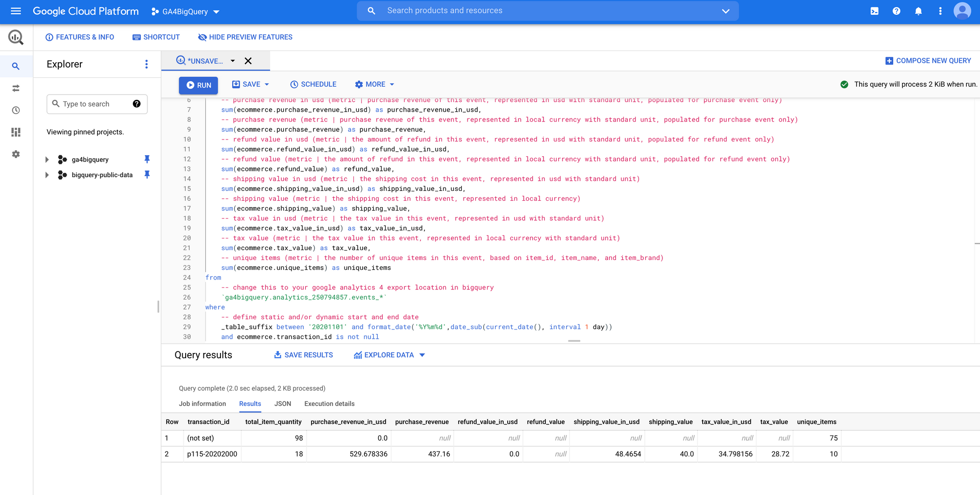Click the Google Cloud Platform logo text
Image resolution: width=980 pixels, height=495 pixels.
[86, 11]
